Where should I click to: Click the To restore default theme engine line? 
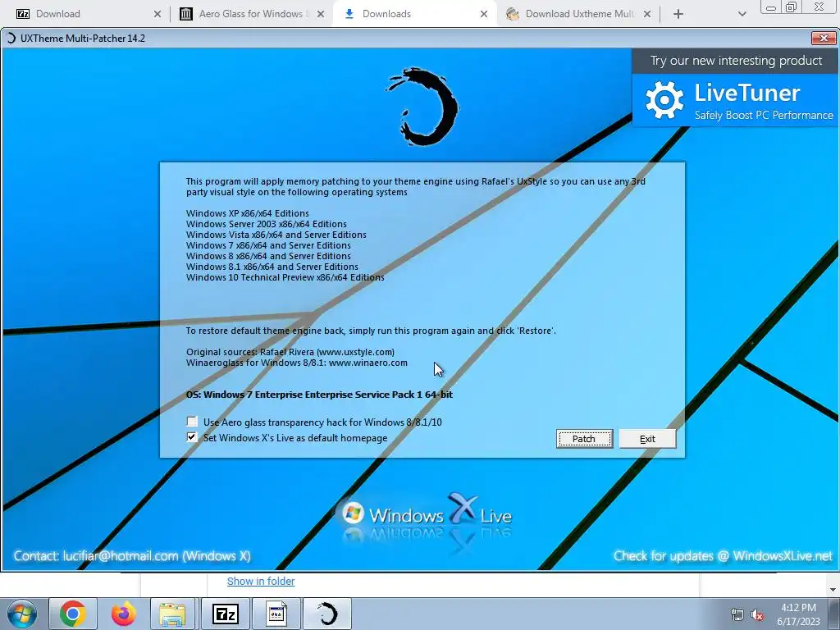point(371,331)
